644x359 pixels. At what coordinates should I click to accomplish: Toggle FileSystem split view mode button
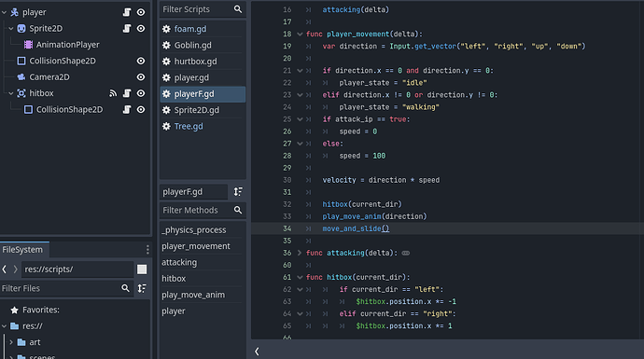[142, 269]
